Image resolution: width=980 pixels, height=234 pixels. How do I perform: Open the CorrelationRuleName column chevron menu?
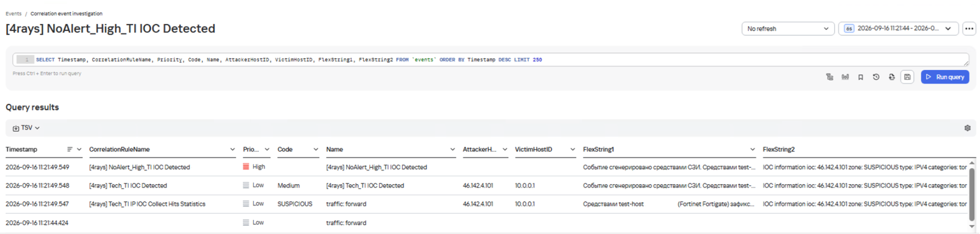(232, 149)
